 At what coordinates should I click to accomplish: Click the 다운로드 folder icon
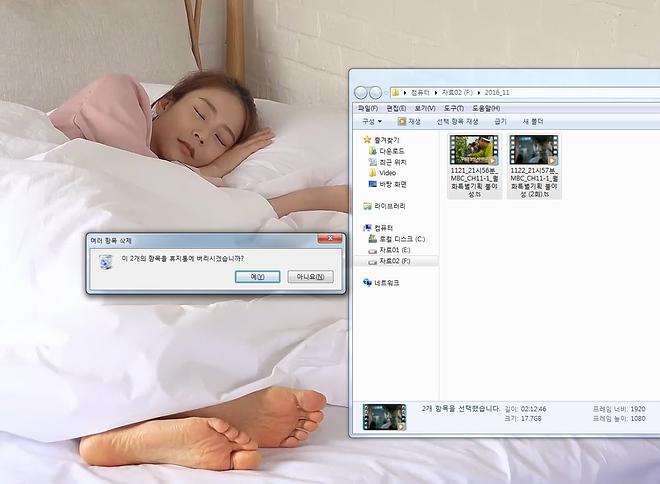pyautogui.click(x=373, y=151)
